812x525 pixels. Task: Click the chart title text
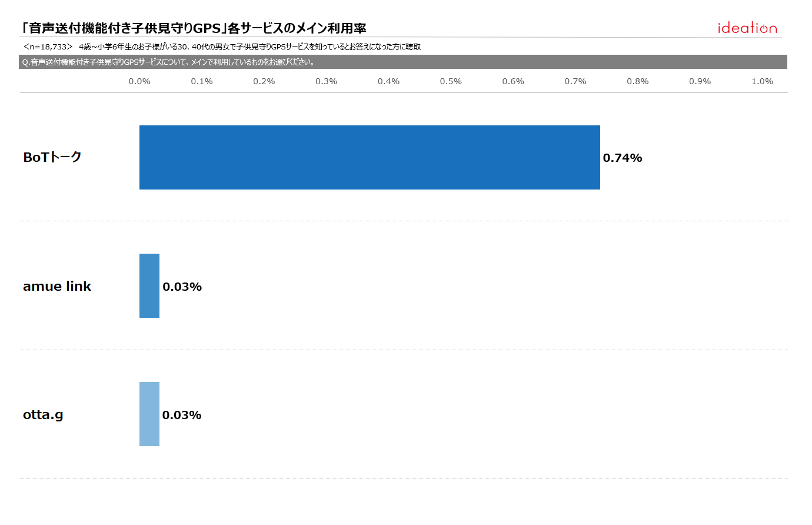point(193,28)
